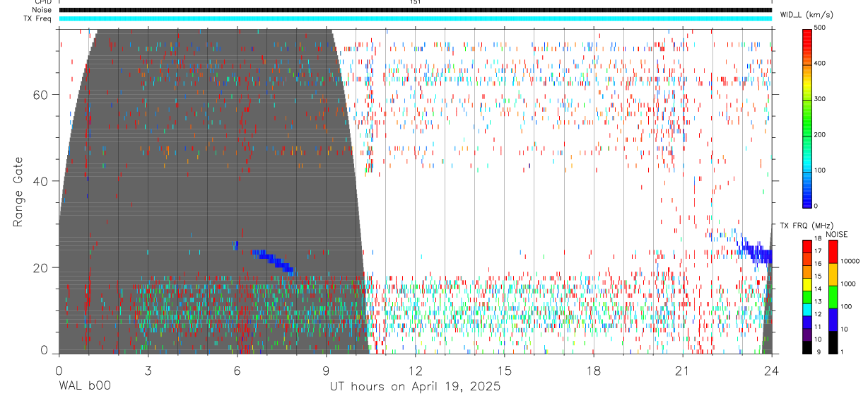The image size is (868, 401).
Task: Click the '12' hour tick on x-axis
Action: (x=415, y=370)
